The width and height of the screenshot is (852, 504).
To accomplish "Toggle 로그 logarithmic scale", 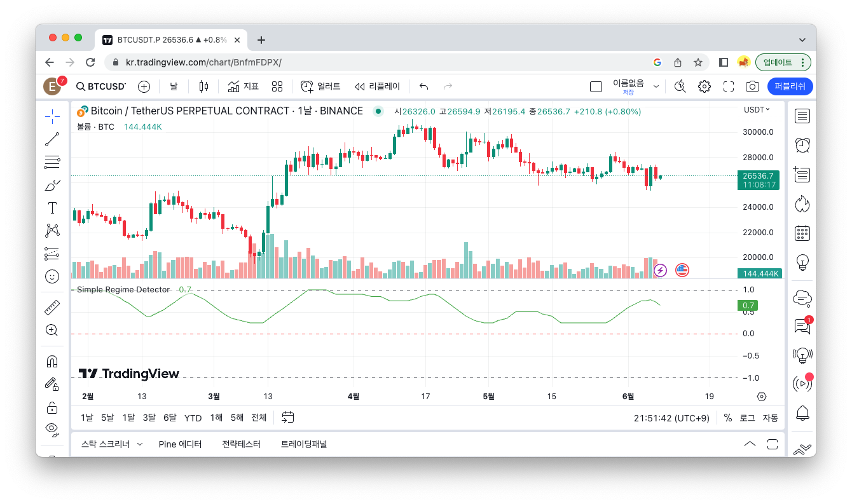I will tap(747, 418).
